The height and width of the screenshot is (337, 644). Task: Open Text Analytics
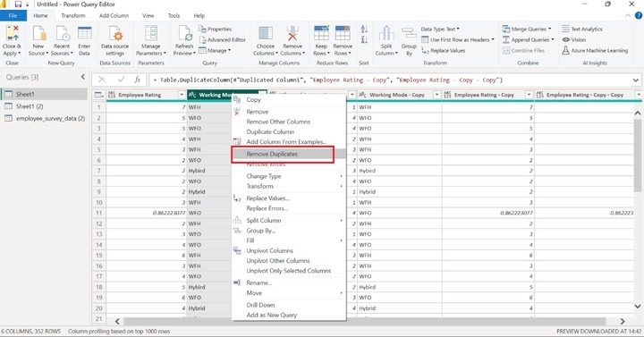click(x=582, y=29)
